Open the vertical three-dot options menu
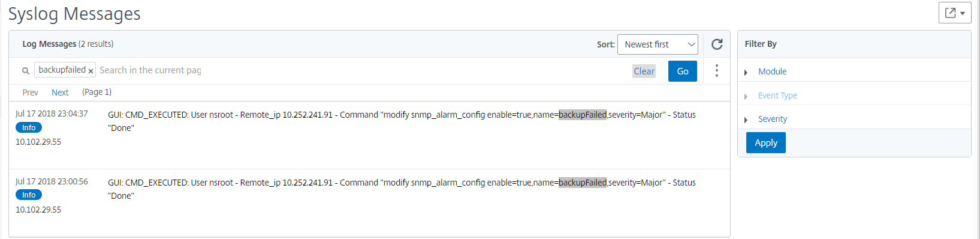Screen dimensions: 980x239 coord(716,71)
